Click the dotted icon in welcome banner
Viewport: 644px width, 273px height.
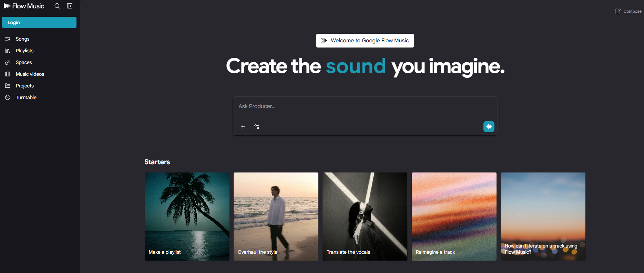(324, 41)
